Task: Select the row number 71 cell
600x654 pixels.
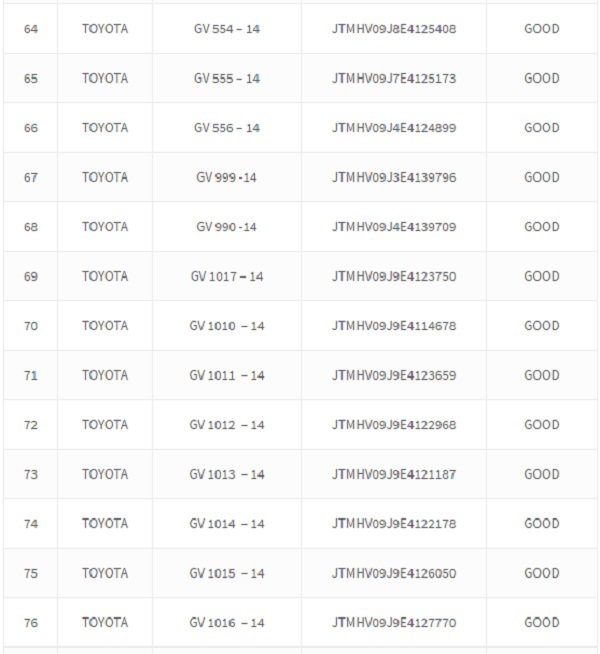Action: pyautogui.click(x=30, y=375)
